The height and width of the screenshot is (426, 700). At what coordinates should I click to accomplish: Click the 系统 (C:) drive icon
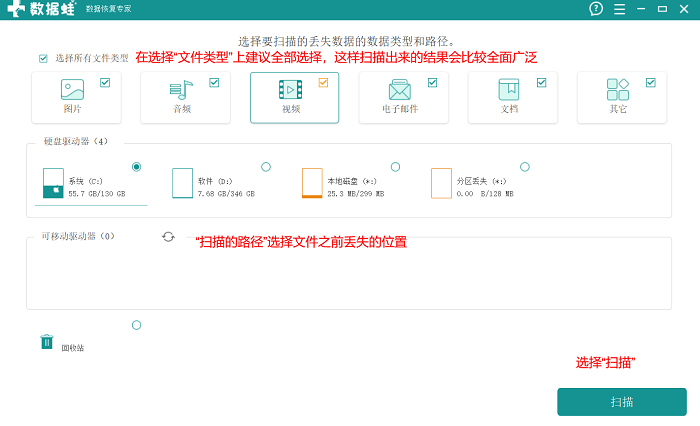(x=53, y=183)
